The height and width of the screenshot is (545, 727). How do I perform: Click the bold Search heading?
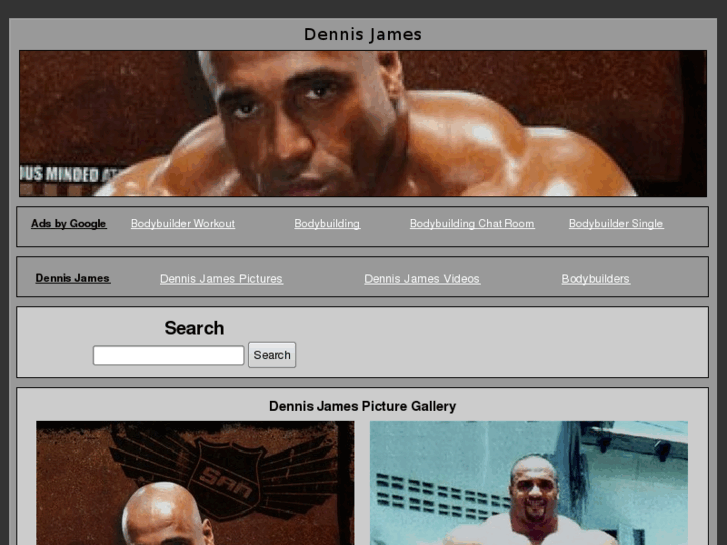(194, 328)
